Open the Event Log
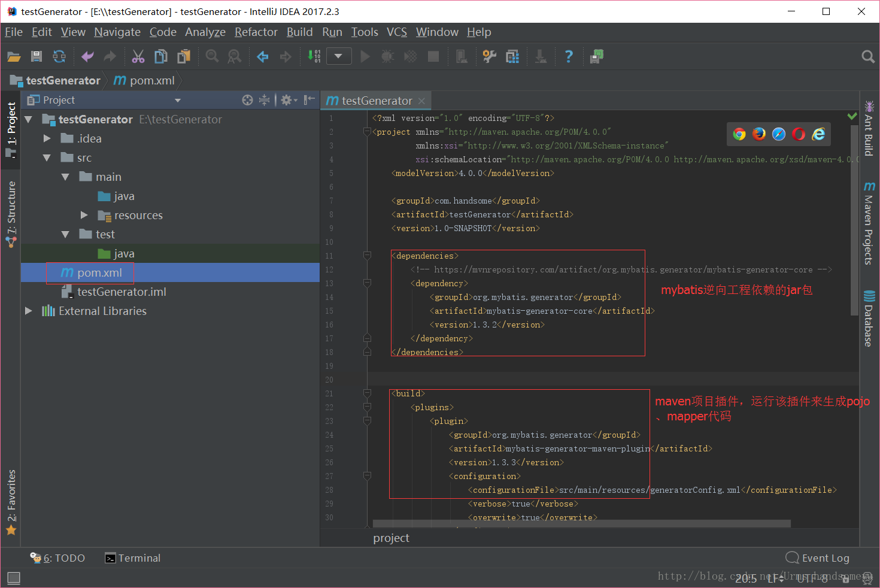The height and width of the screenshot is (588, 880). click(x=817, y=558)
